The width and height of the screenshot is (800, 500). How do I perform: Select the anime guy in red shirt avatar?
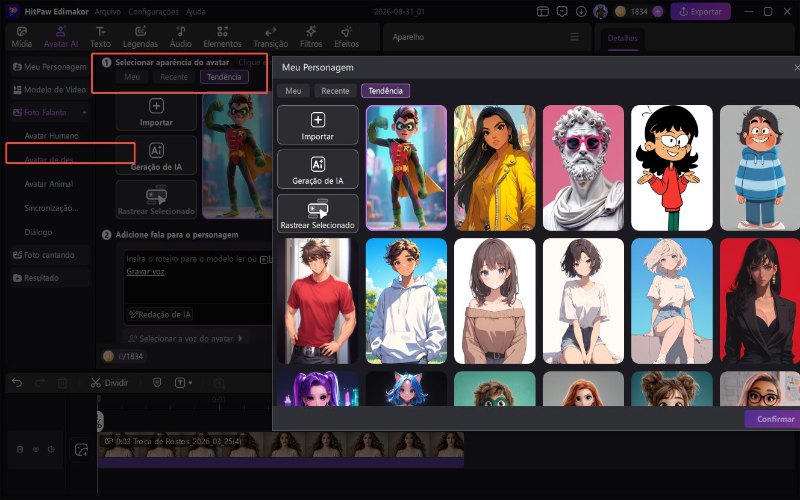click(317, 301)
